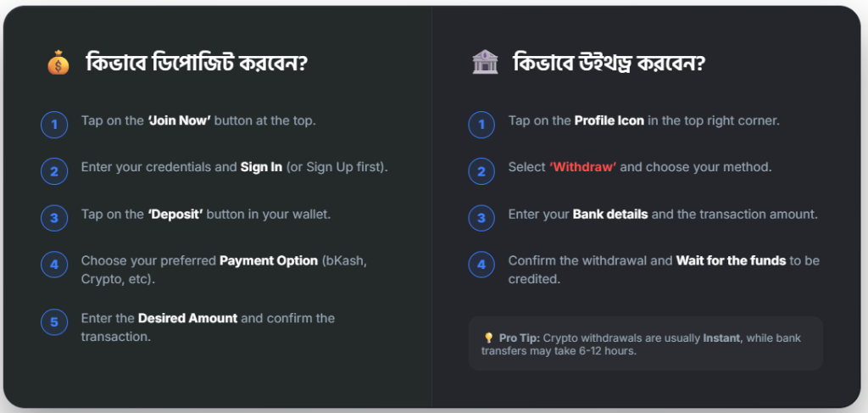Click the 'Payment Option' bold text
Image resolution: width=868 pixels, height=413 pixels.
[269, 260]
